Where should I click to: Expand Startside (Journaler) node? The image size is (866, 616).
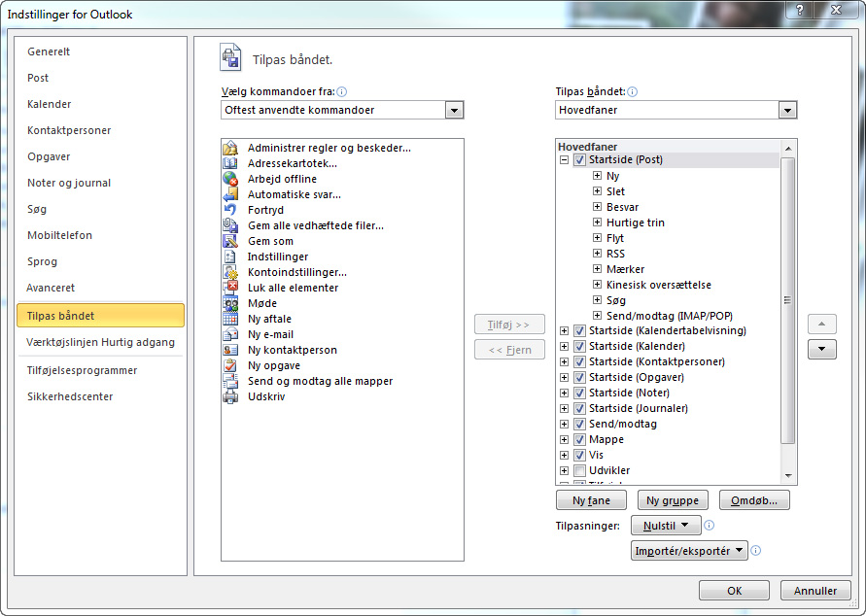pos(564,408)
